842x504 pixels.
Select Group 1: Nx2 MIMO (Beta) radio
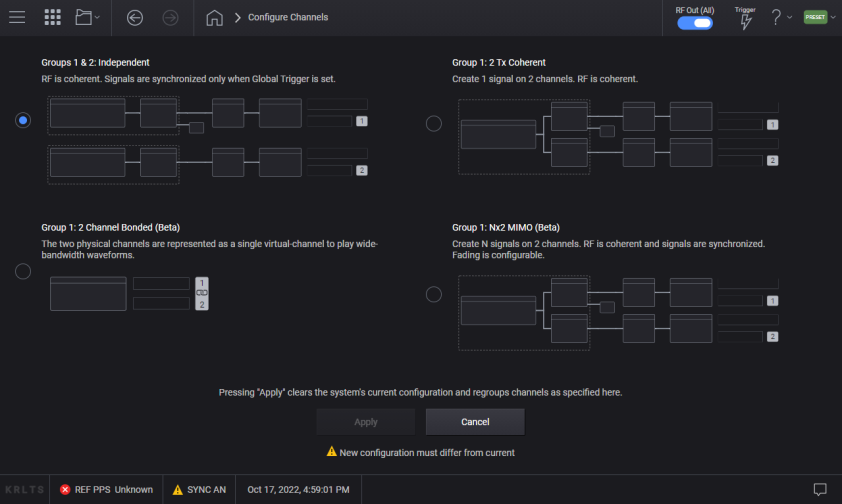pos(434,294)
